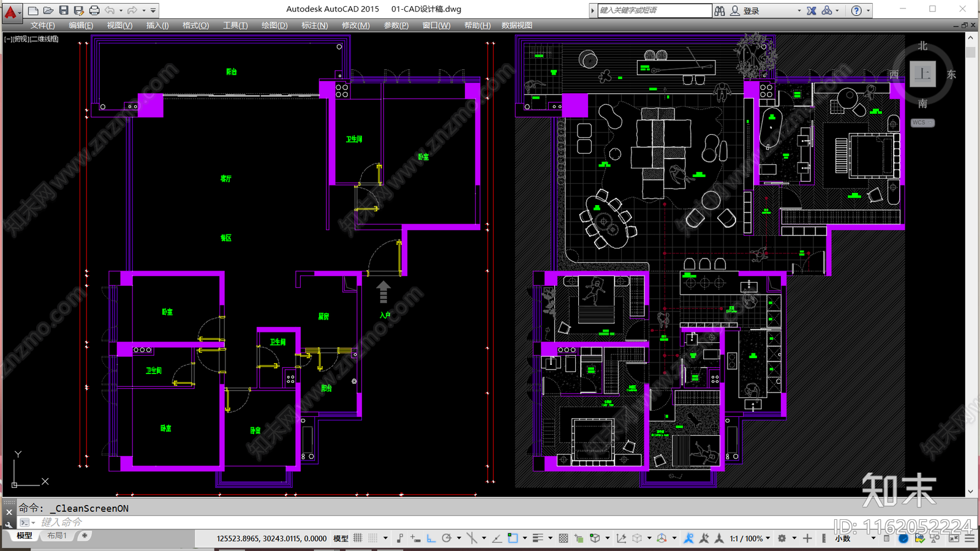Screen dimensions: 980x551
Task: Open the Autodesk Exchange Apps icon
Action: pyautogui.click(x=812, y=10)
